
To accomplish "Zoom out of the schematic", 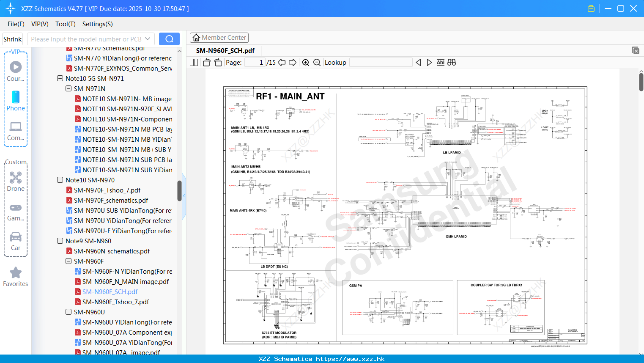I will [x=317, y=63].
